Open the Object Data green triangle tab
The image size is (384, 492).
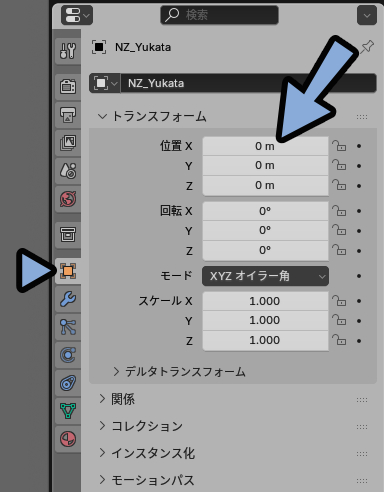(68, 411)
